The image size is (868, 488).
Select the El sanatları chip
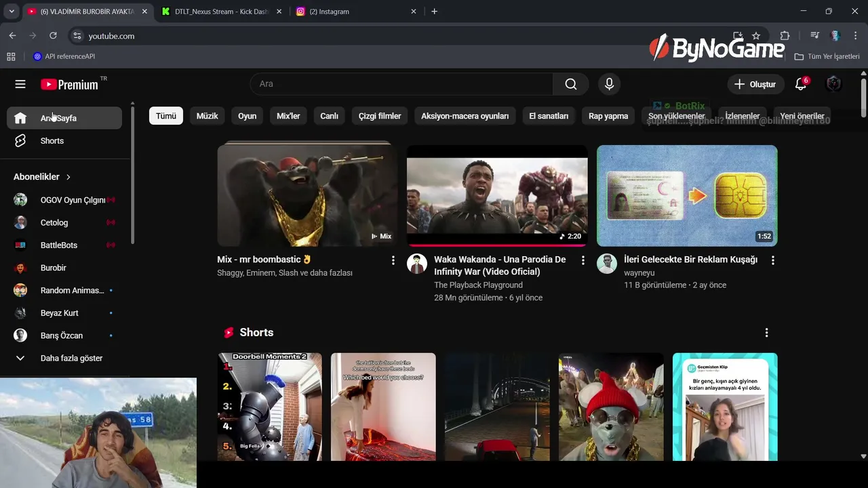pyautogui.click(x=549, y=116)
